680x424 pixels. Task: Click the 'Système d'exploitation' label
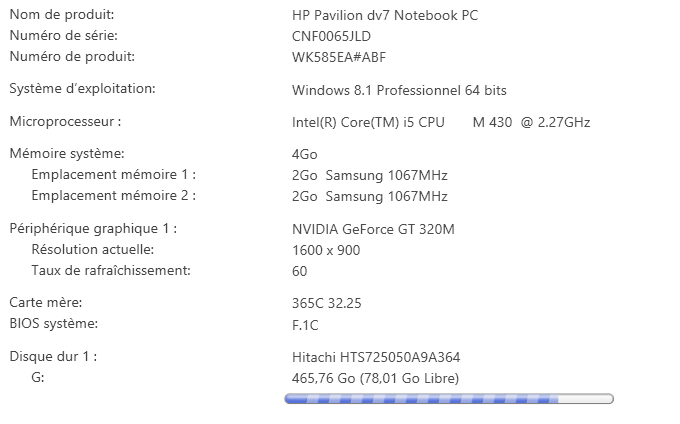point(82,89)
